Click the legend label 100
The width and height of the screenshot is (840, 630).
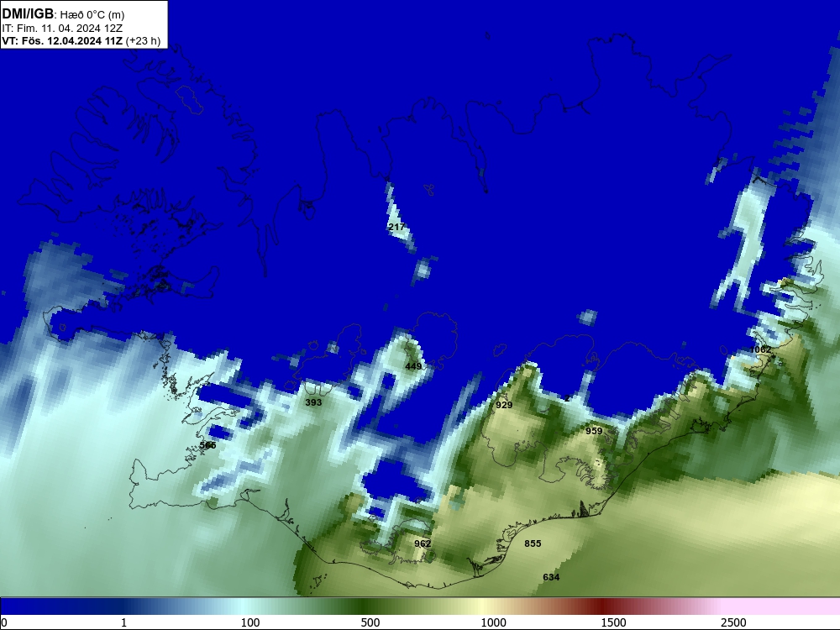[250, 622]
